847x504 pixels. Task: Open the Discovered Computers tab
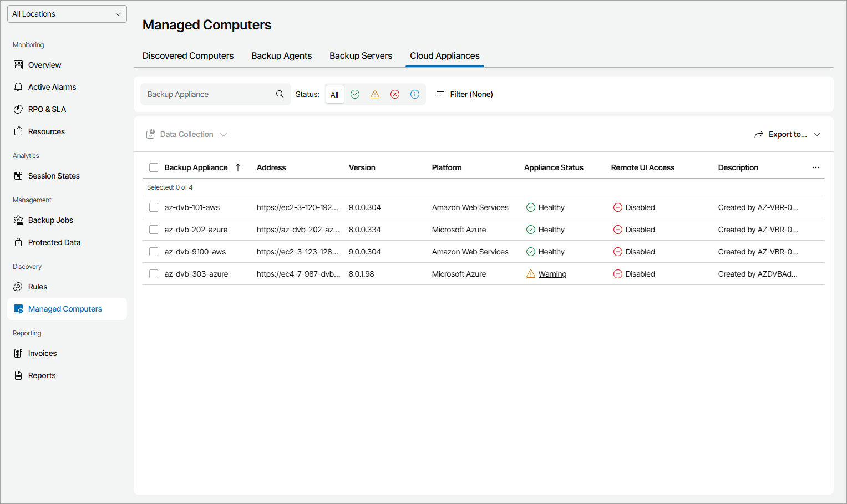pos(188,55)
